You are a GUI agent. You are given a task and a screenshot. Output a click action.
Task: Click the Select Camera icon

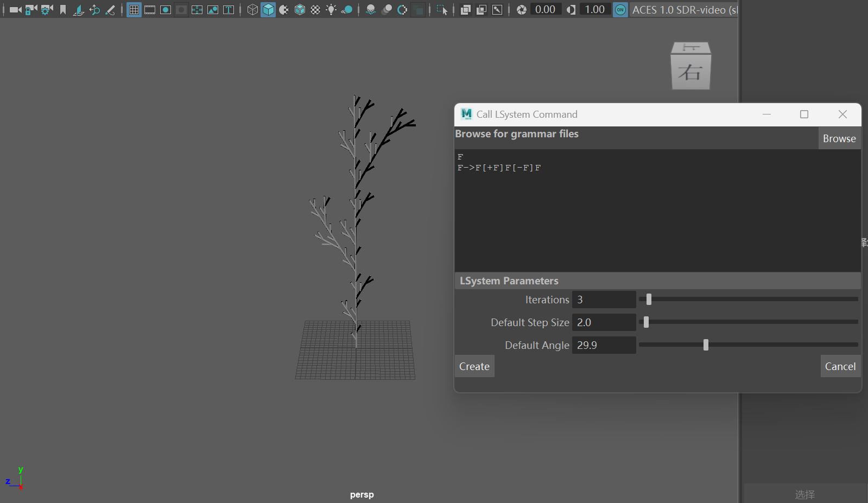coord(15,10)
